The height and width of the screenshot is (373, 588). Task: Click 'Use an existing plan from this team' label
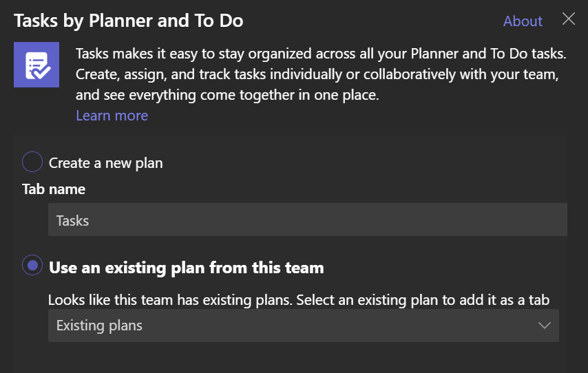tap(187, 268)
